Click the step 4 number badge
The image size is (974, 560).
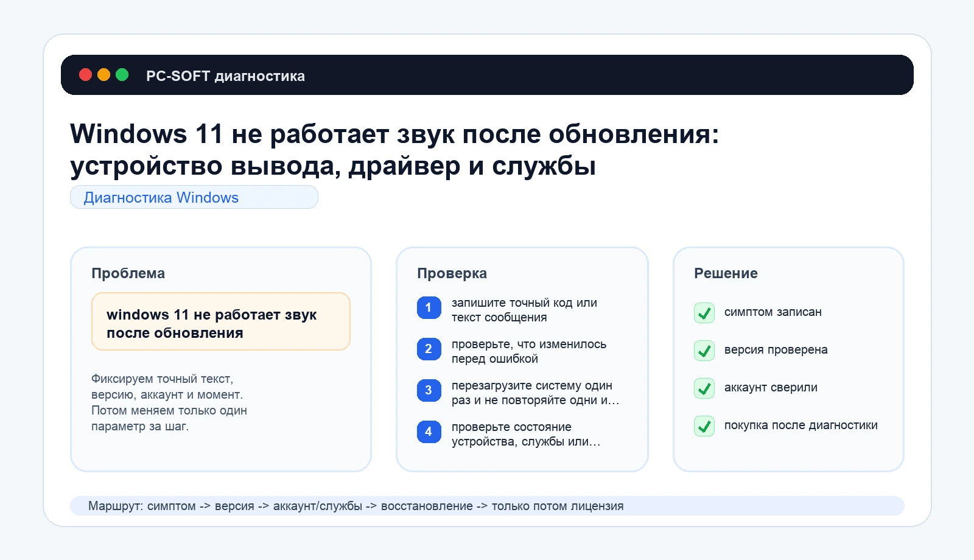429,432
